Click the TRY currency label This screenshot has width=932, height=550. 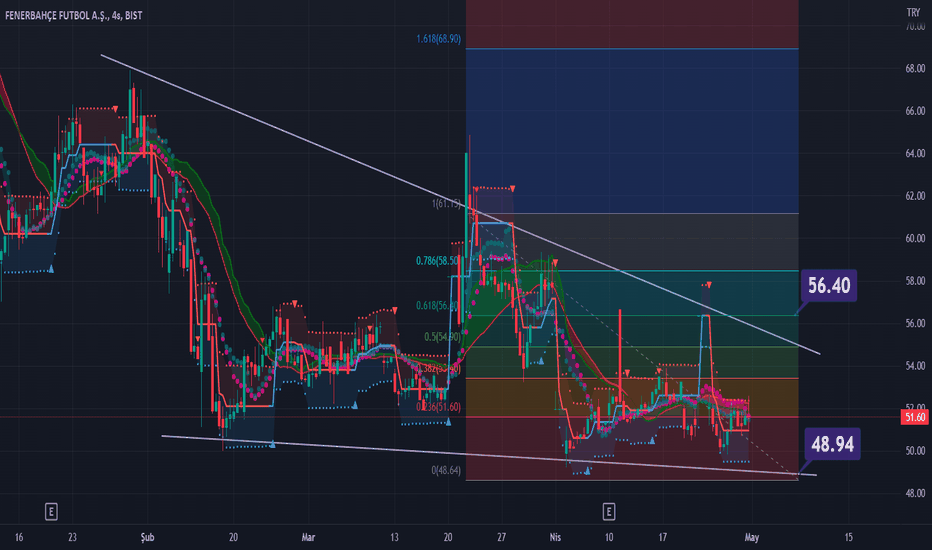point(913,12)
